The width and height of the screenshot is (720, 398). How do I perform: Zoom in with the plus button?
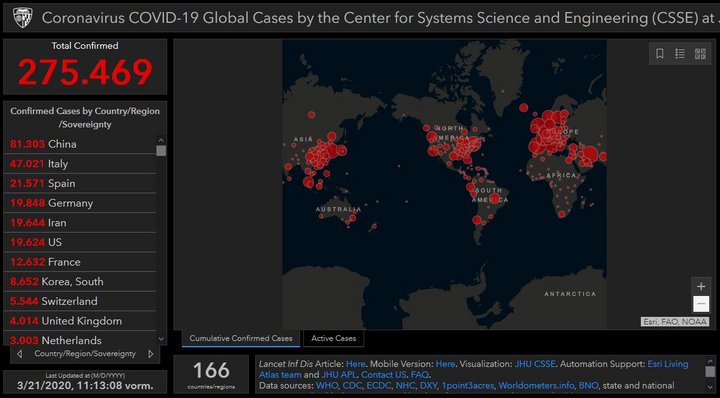coord(701,287)
